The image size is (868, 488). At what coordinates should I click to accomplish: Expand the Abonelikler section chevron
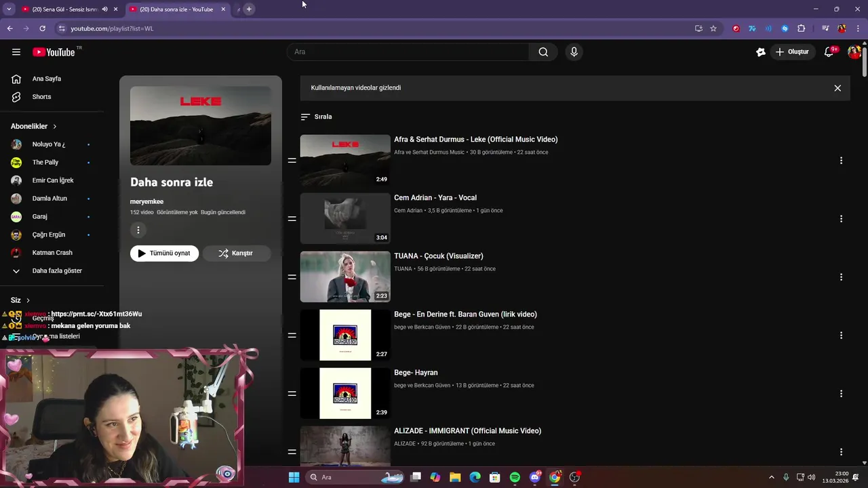[x=55, y=127]
